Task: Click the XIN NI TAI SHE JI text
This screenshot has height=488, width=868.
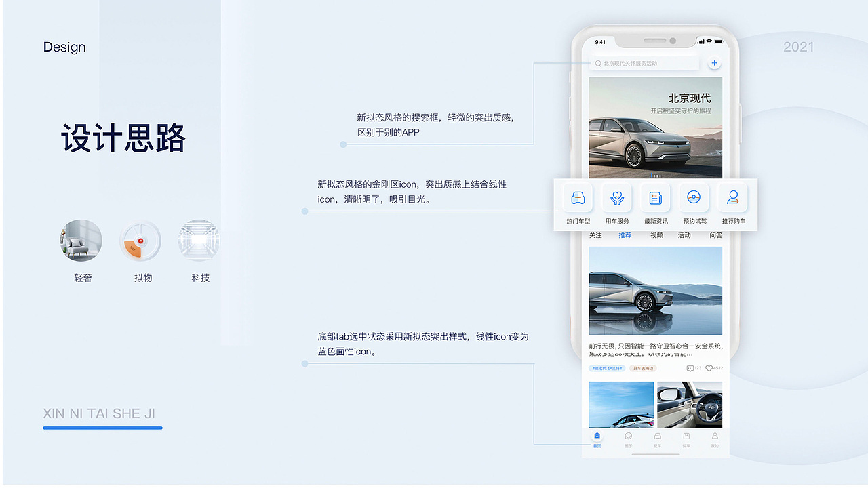Action: 99,413
